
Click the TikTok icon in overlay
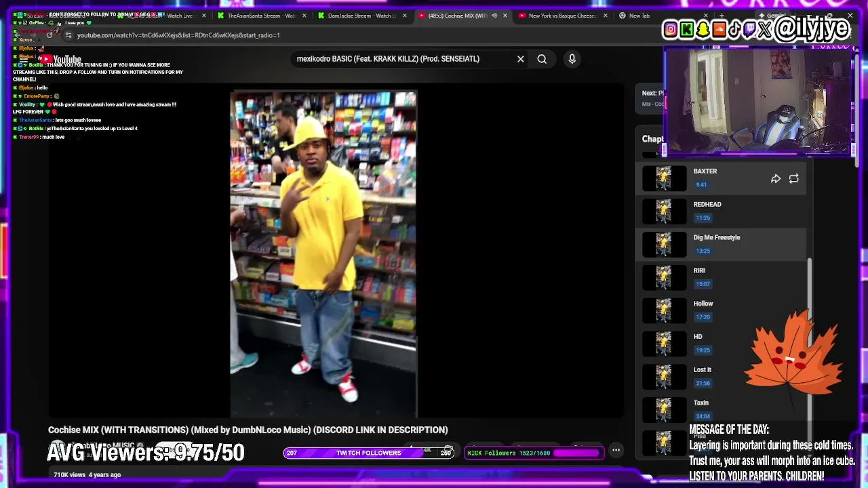(x=734, y=29)
